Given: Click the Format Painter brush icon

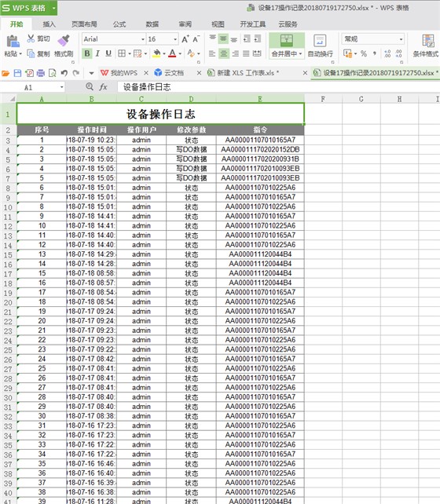Looking at the screenshot, I should [x=64, y=40].
